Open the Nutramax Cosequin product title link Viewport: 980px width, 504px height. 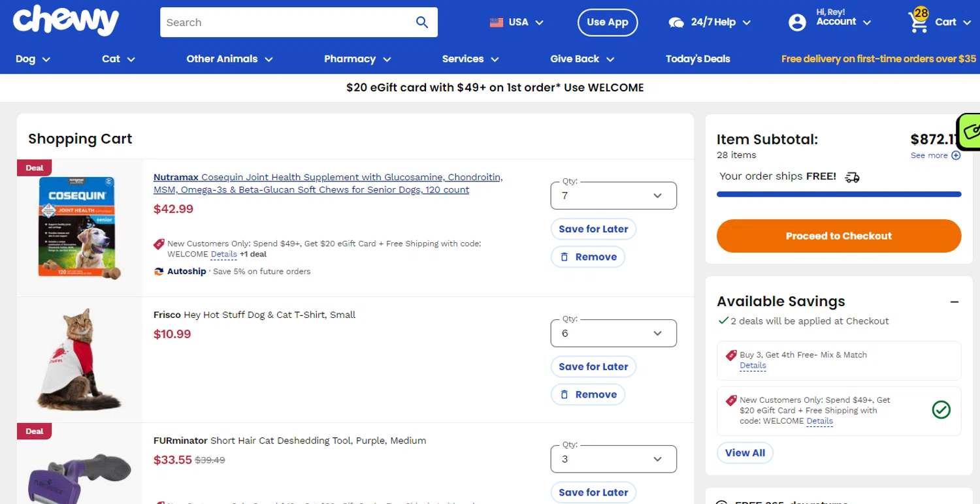pyautogui.click(x=328, y=183)
